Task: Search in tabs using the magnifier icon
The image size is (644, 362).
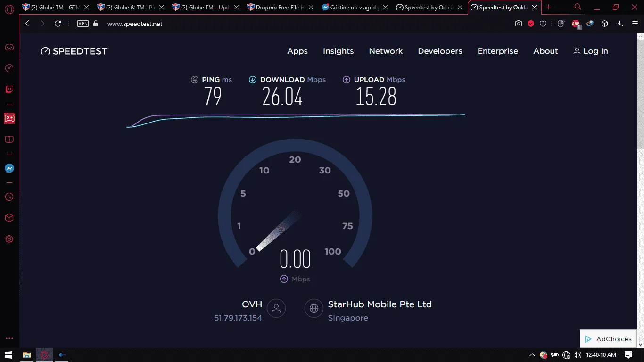Action: [x=578, y=7]
